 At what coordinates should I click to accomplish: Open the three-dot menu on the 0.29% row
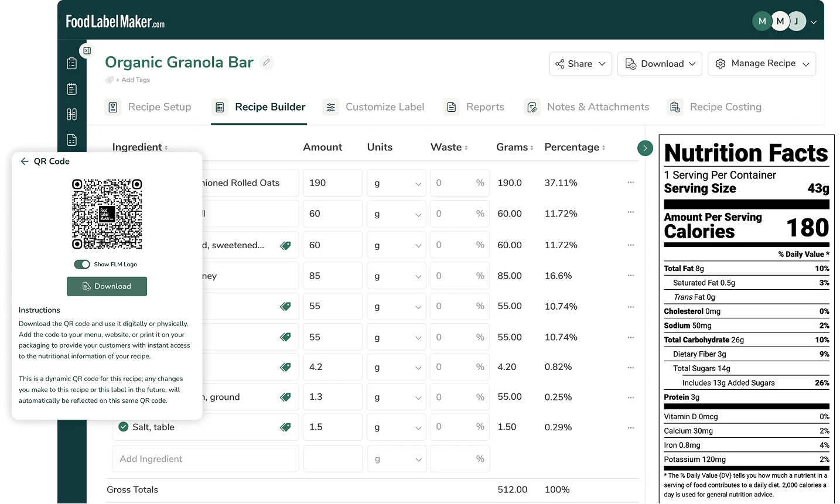click(x=631, y=427)
